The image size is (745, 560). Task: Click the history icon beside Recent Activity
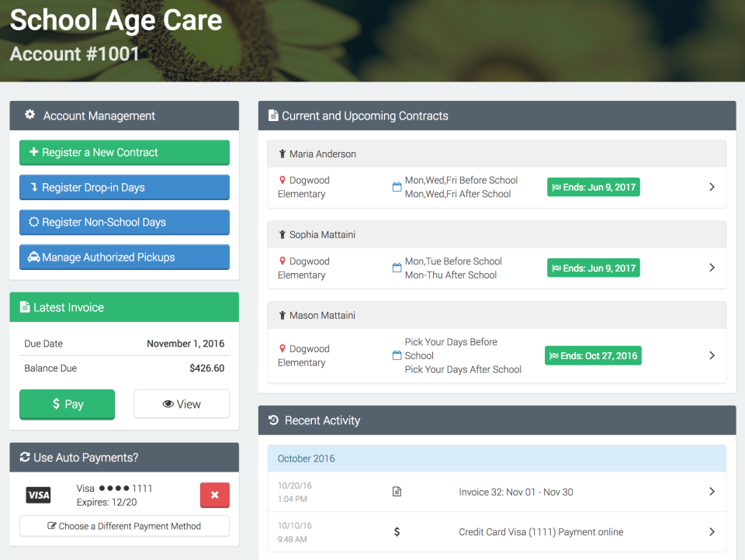(272, 420)
